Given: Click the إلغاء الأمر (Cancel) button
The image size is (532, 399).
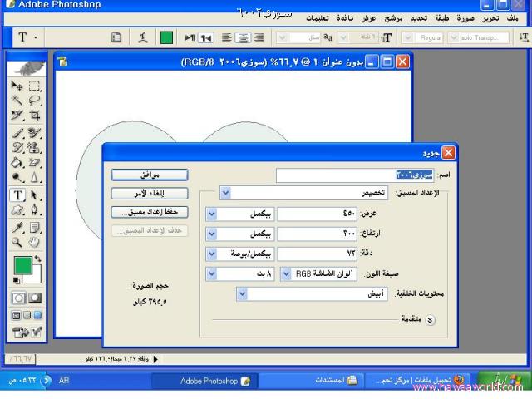Looking at the screenshot, I should click(x=149, y=193).
